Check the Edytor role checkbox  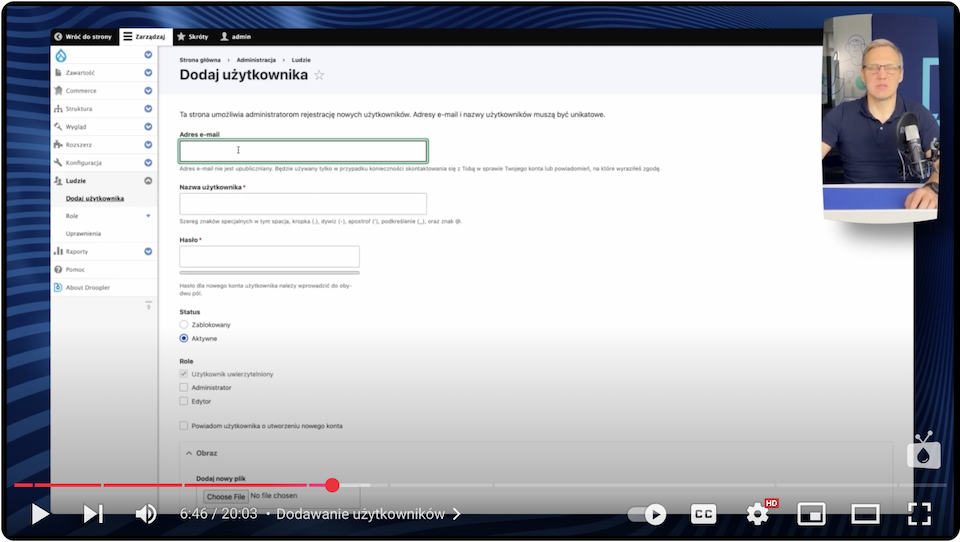pos(184,401)
